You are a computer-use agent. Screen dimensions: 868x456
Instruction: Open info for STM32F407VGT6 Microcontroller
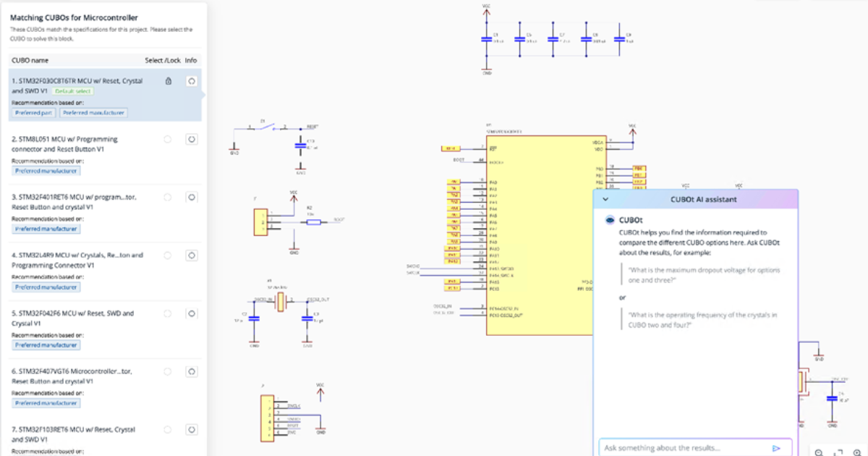192,371
